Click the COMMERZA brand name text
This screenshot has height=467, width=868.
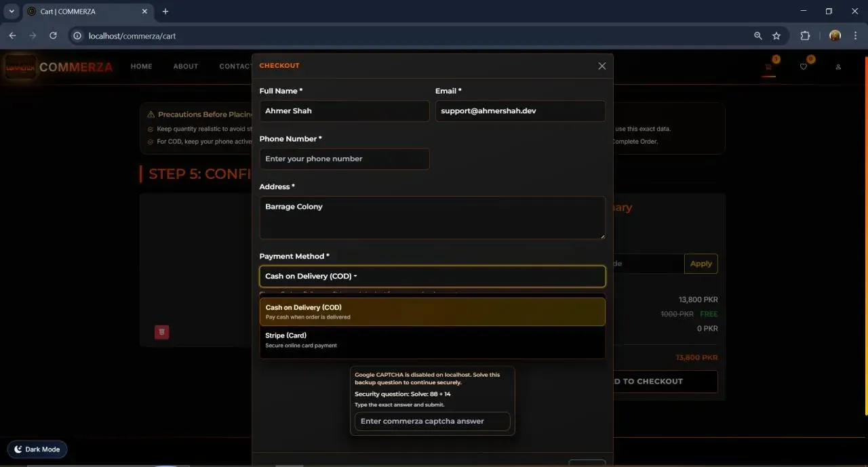[76, 67]
